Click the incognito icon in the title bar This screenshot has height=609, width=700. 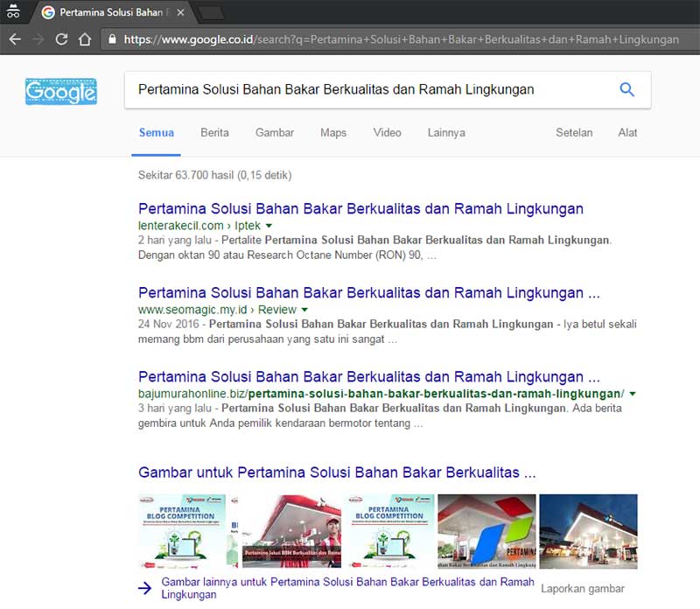13,11
